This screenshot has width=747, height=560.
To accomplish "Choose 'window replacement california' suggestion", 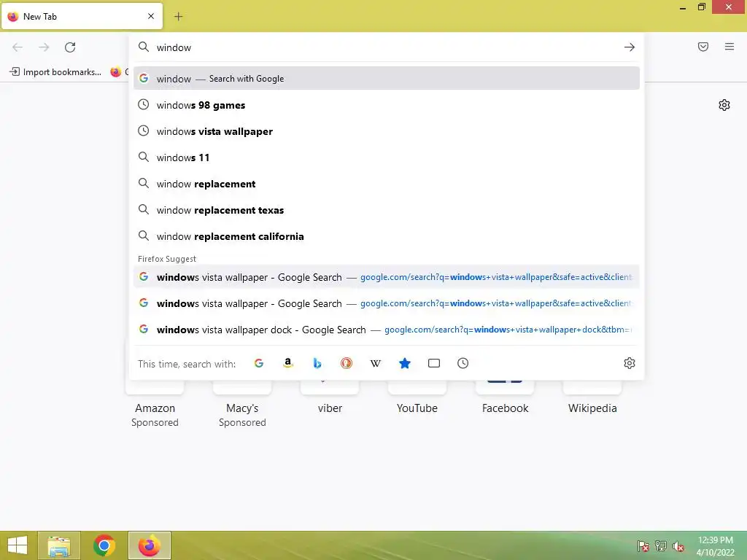I will (x=387, y=236).
